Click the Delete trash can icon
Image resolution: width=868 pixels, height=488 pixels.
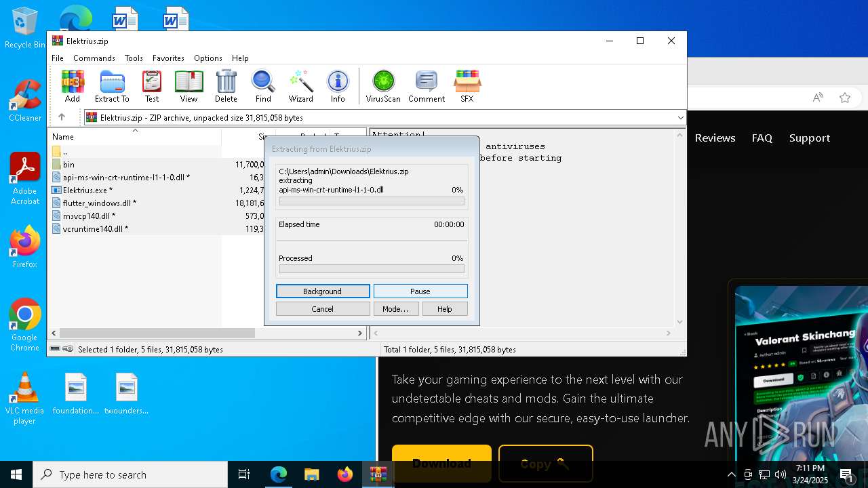click(x=226, y=86)
